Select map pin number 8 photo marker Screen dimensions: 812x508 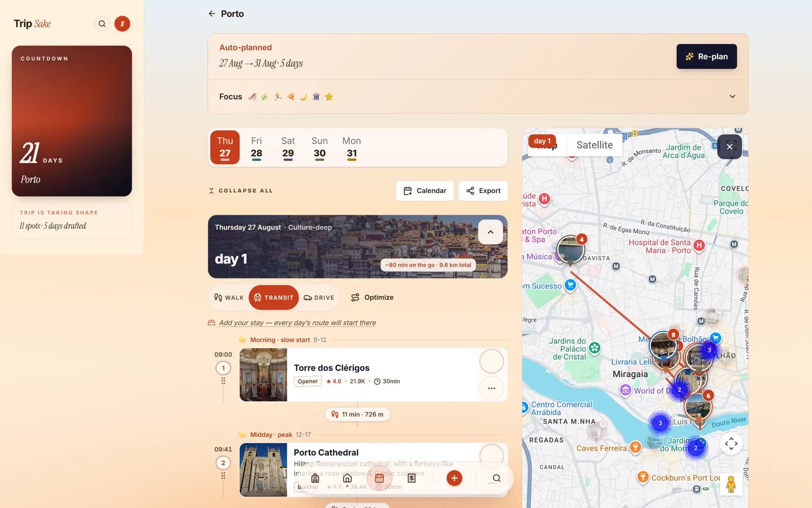coord(663,345)
